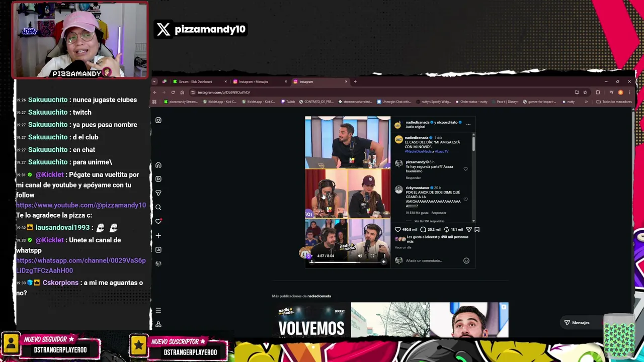The image size is (644, 362).
Task: Reload the Instagram page
Action: [173, 93]
